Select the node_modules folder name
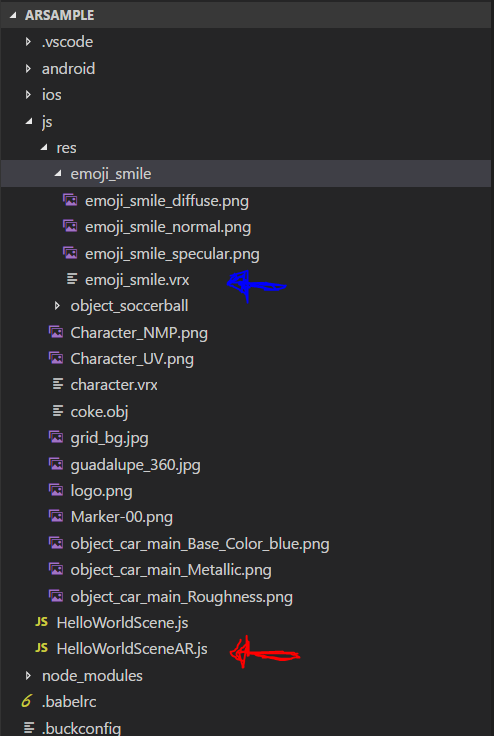 pyautogui.click(x=92, y=676)
